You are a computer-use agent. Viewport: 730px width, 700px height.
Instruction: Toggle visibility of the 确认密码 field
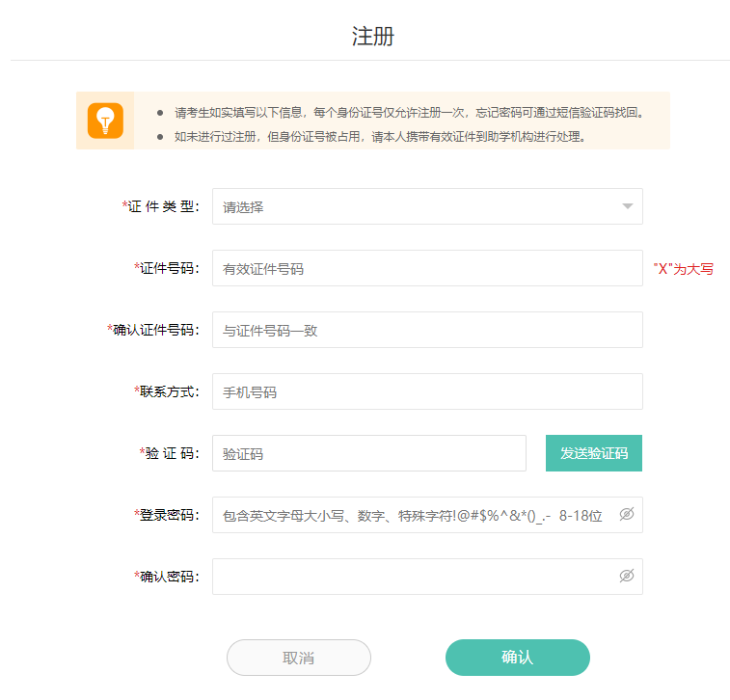[x=627, y=577]
